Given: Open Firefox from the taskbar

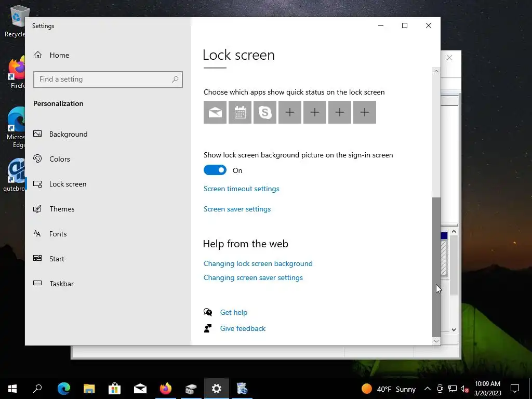Looking at the screenshot, I should click(x=166, y=389).
